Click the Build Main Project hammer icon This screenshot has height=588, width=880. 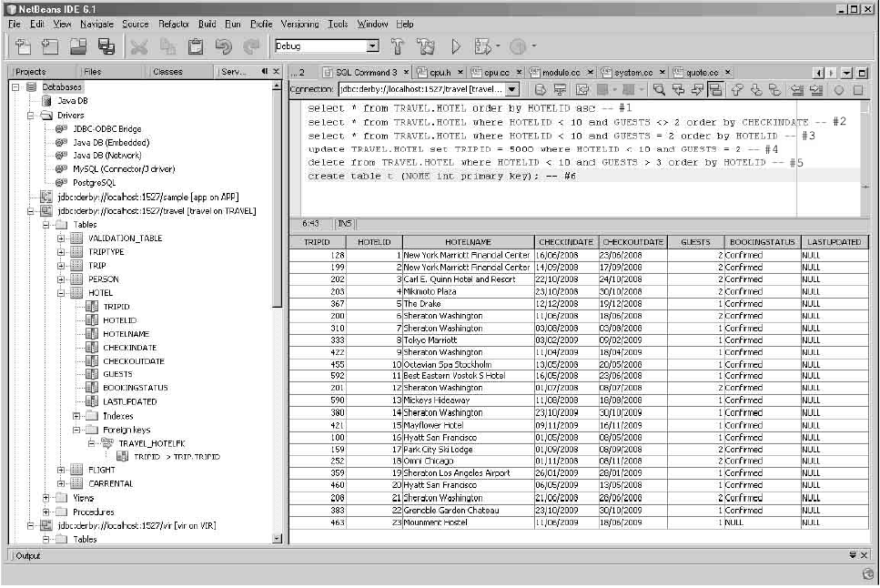(399, 46)
